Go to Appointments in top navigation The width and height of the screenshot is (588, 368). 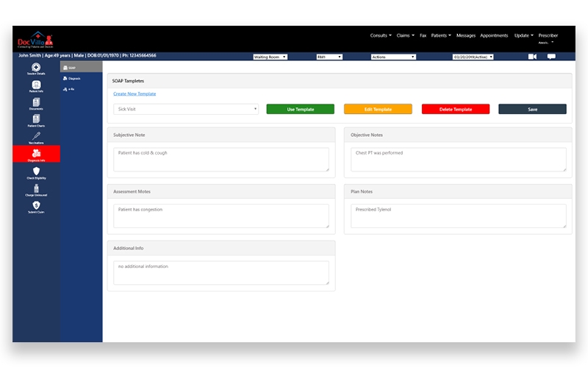click(494, 35)
